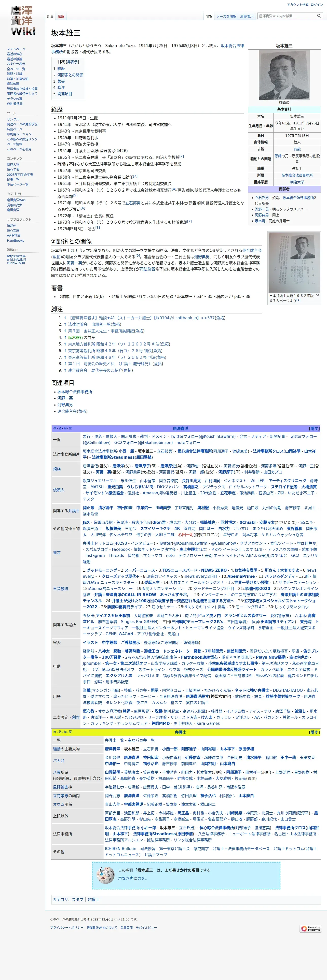Open 全ページ一覧 in the sidebar
This screenshot has width=327, height=980.
coord(16,69)
